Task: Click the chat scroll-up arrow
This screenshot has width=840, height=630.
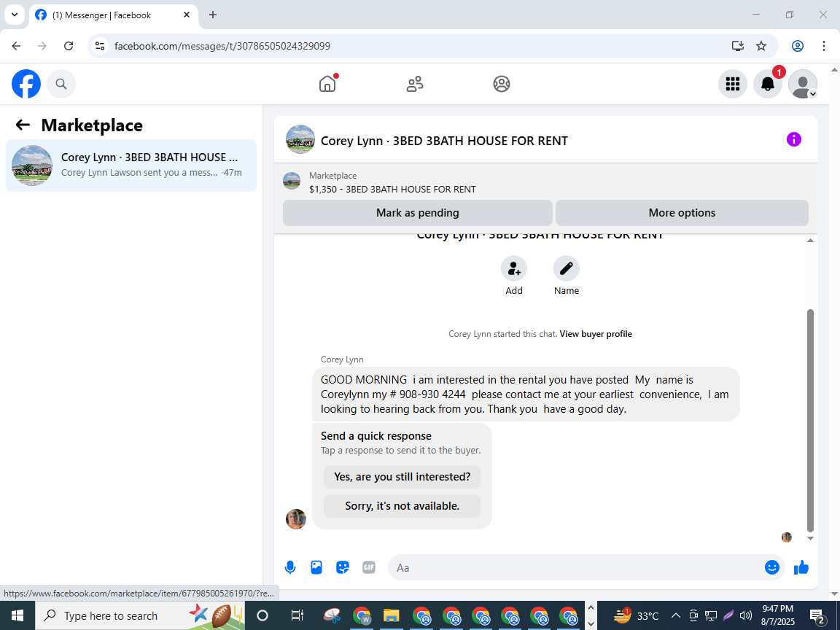Action: [810, 241]
